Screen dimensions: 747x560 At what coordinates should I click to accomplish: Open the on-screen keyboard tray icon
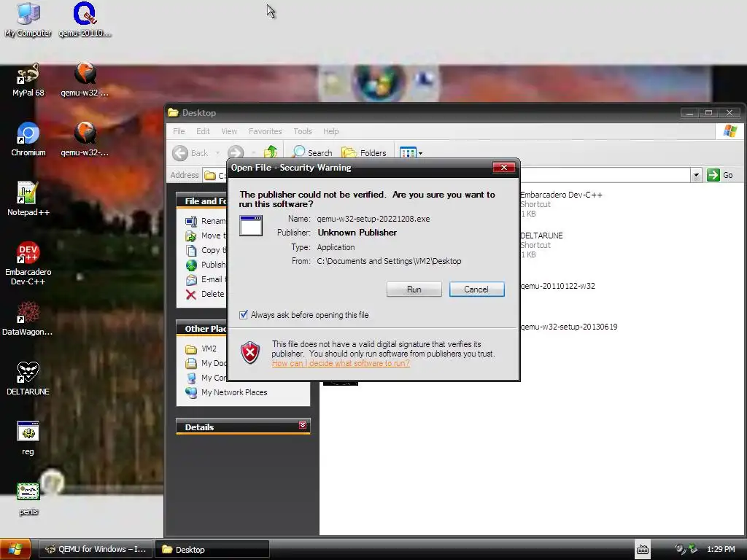(642, 550)
